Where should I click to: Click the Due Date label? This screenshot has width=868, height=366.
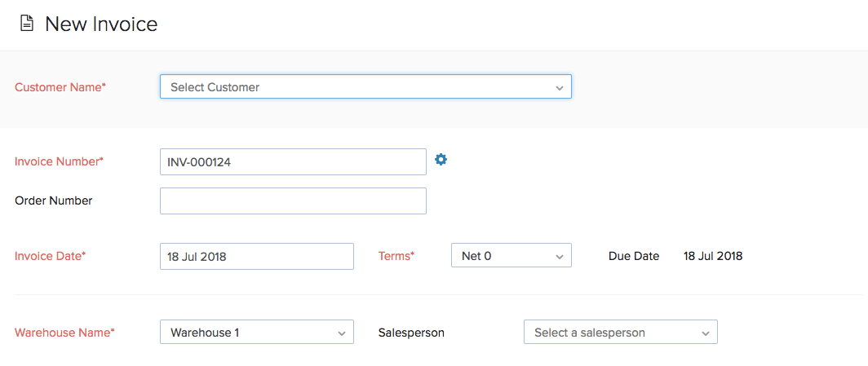634,256
